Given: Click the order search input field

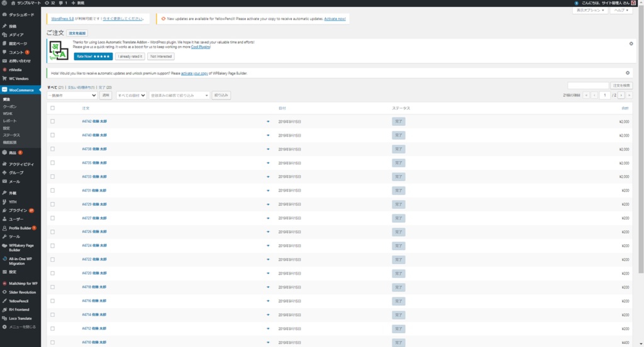Looking at the screenshot, I should point(587,85).
